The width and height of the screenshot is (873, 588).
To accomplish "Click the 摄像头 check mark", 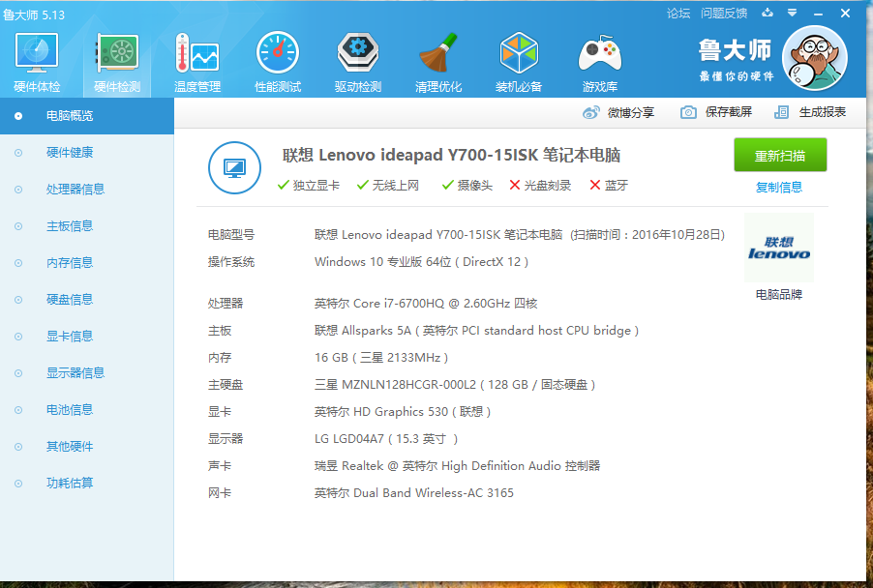I will [x=447, y=185].
